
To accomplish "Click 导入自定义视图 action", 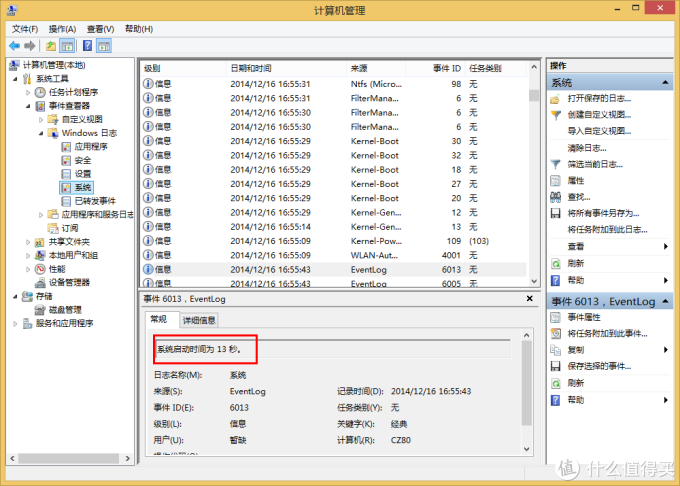I will 598,131.
